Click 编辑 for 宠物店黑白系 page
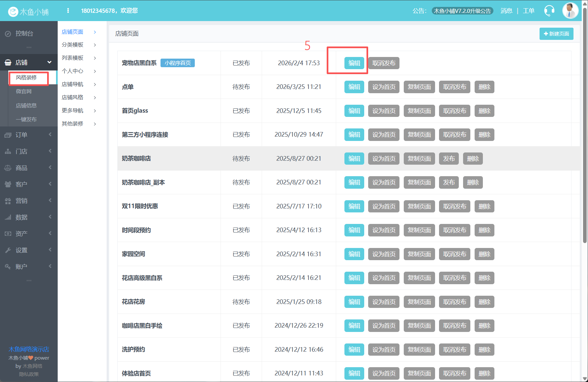The width and height of the screenshot is (588, 382). (x=354, y=63)
